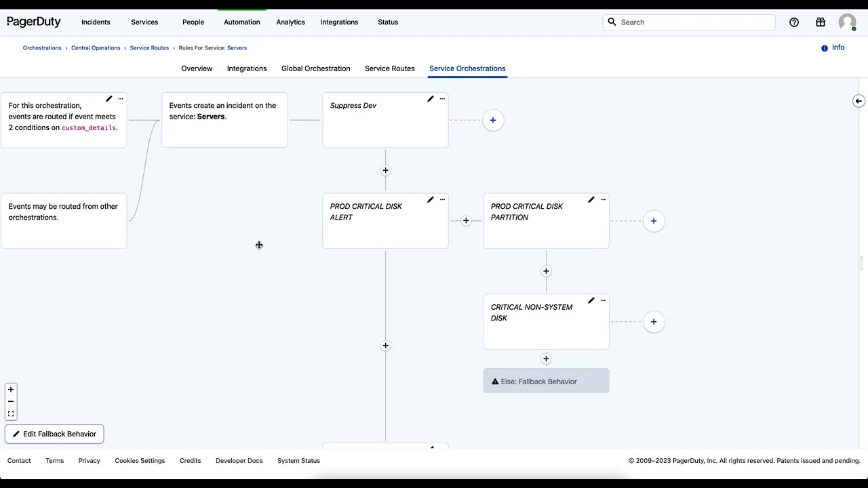Open PROD CRITICAL DISK PARTITION ellipsis menu
Image resolution: width=868 pixels, height=488 pixels.
click(x=603, y=200)
